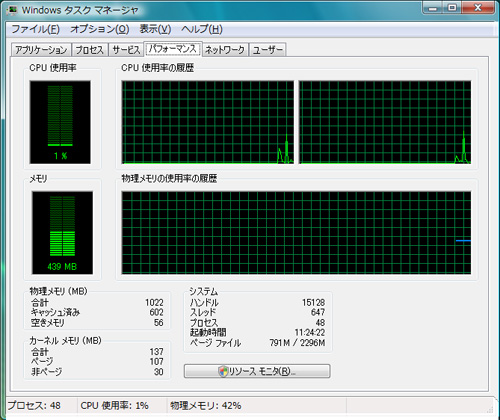Viewport: 500px width, 420px height.
Task: Click the キャッシュ済み label
Action: pyautogui.click(x=55, y=312)
